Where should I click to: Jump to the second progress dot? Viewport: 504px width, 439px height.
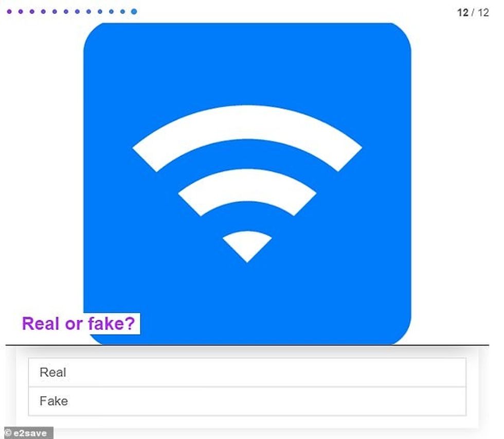[21, 11]
